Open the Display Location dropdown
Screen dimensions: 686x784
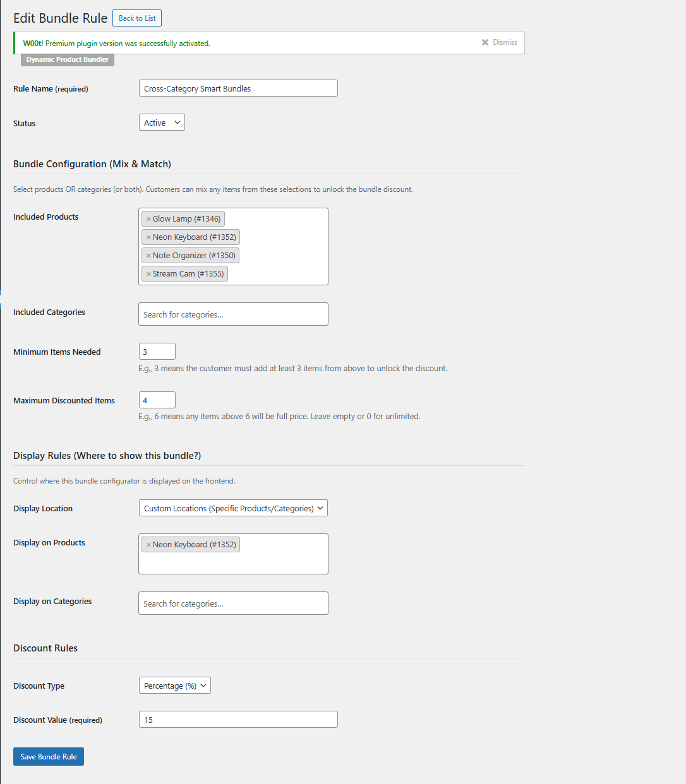pos(233,508)
